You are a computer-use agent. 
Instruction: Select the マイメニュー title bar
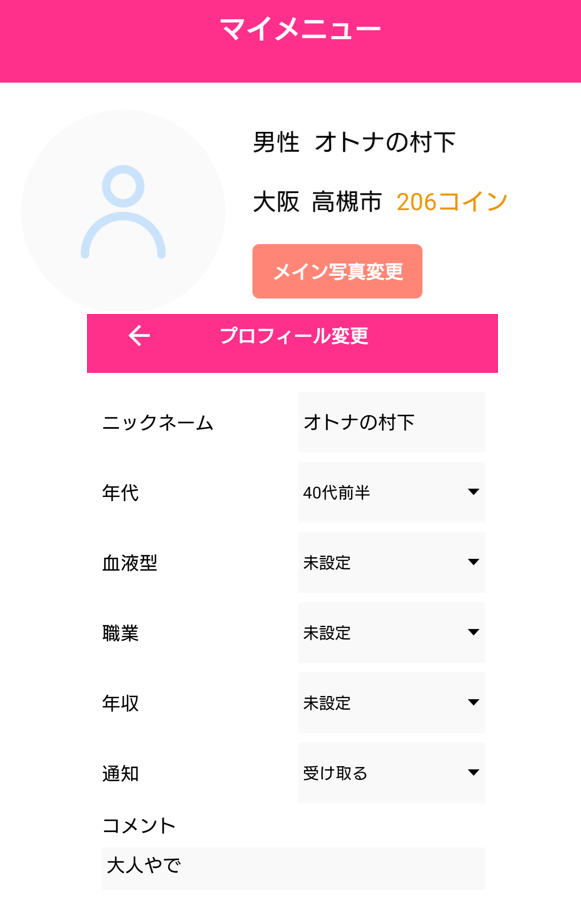pyautogui.click(x=290, y=28)
